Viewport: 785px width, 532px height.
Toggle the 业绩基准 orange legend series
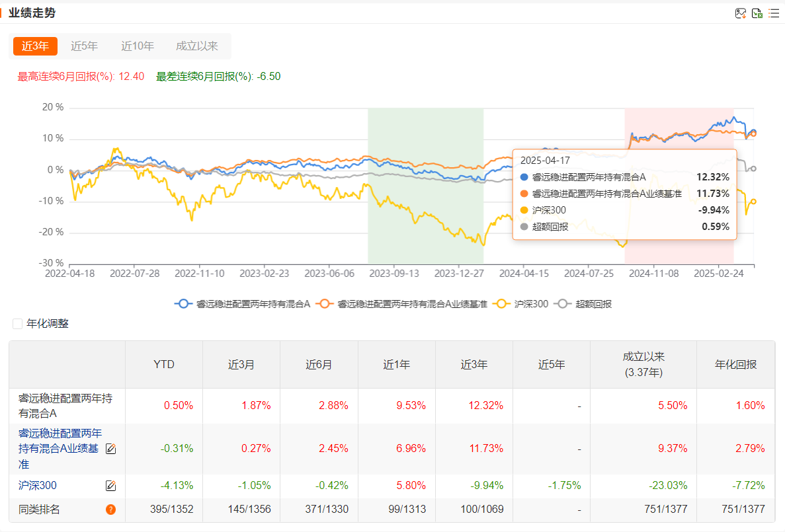(x=324, y=304)
